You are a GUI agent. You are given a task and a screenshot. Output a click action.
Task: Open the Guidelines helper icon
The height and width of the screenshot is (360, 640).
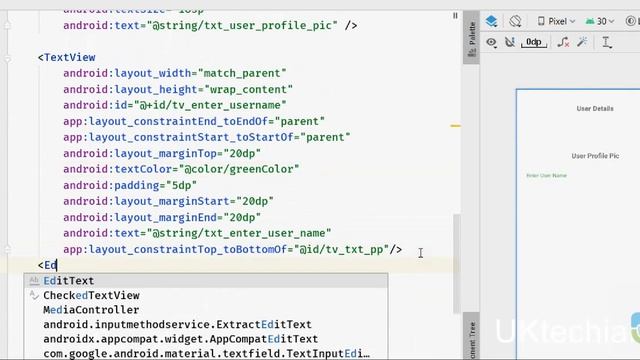tap(607, 42)
